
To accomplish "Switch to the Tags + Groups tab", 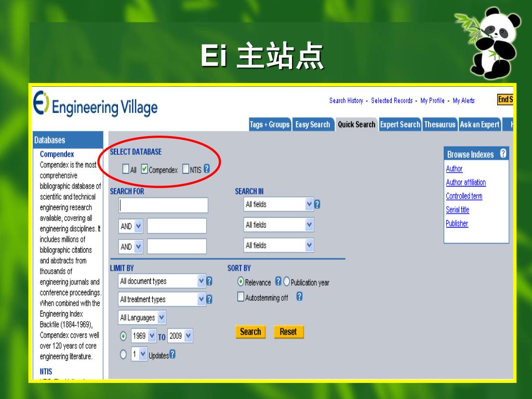I will click(x=270, y=125).
